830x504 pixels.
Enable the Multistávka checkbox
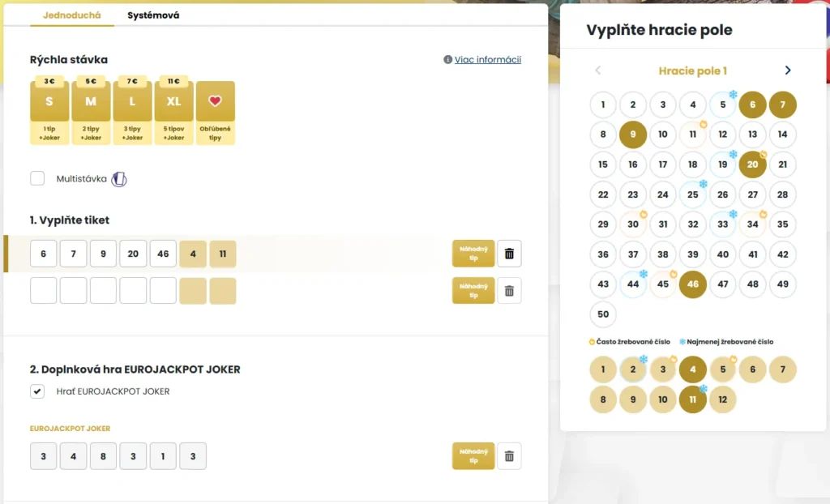[x=37, y=177]
